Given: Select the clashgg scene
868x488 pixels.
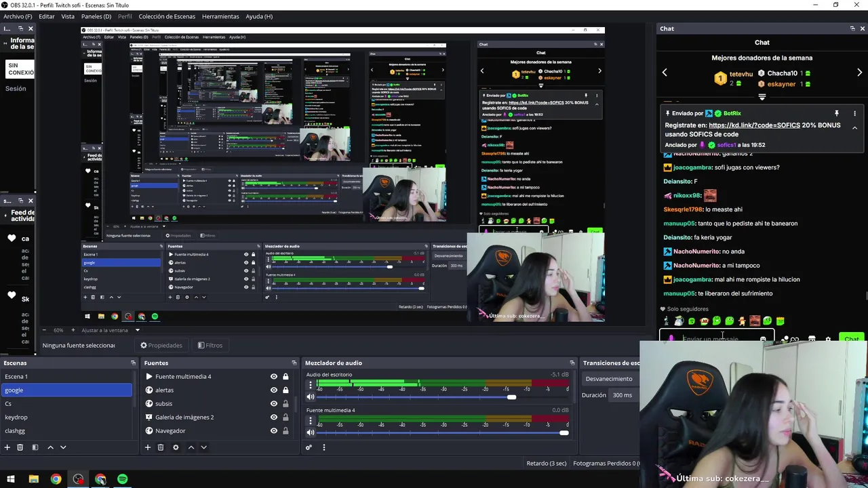Looking at the screenshot, I should [66, 430].
